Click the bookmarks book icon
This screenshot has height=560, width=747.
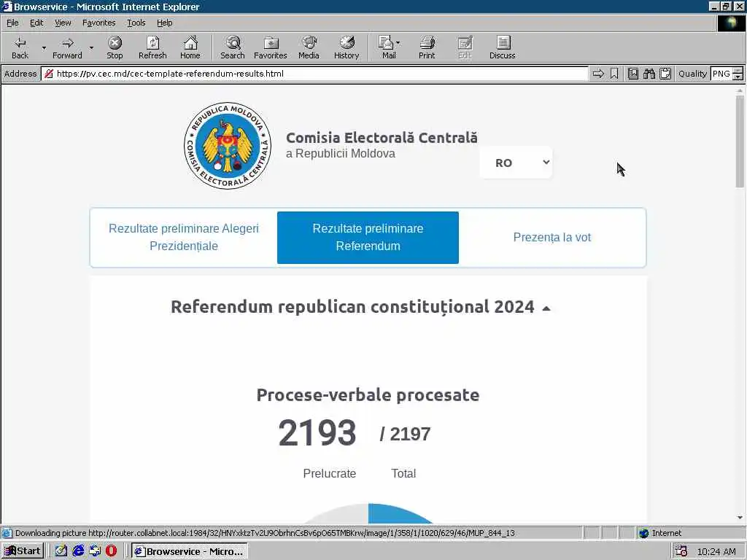click(x=633, y=74)
